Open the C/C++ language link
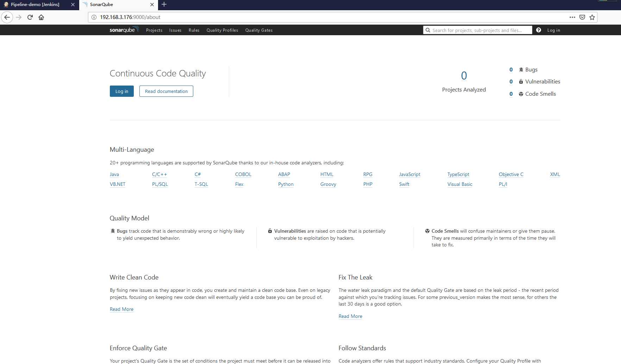This screenshot has height=364, width=621. pyautogui.click(x=159, y=174)
